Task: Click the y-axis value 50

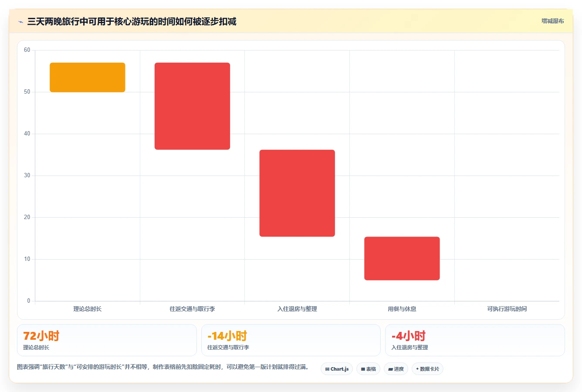Action: [27, 92]
